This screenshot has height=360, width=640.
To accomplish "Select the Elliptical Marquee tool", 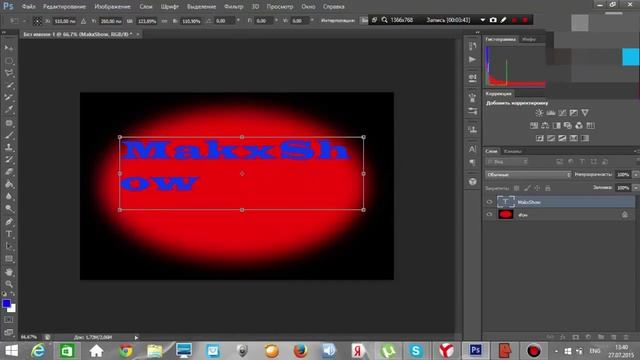I will coord(9,61).
